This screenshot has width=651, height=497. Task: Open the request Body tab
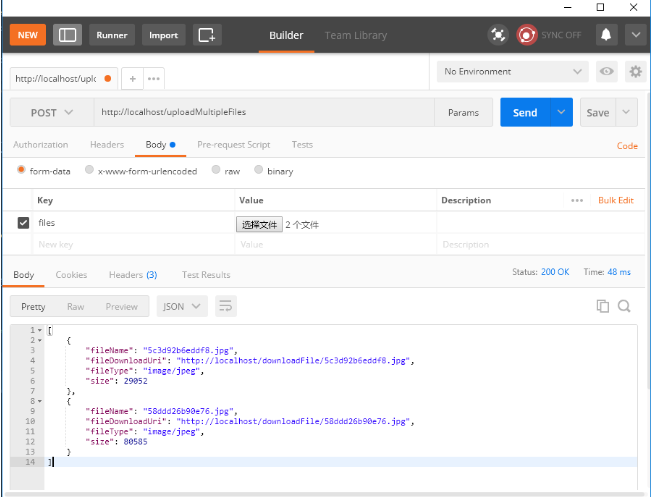[x=160, y=144]
